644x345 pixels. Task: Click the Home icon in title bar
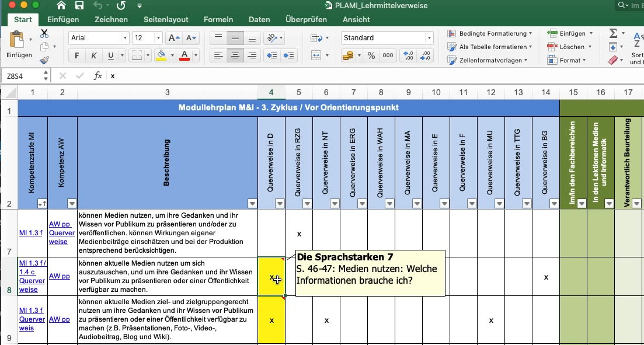(x=61, y=6)
